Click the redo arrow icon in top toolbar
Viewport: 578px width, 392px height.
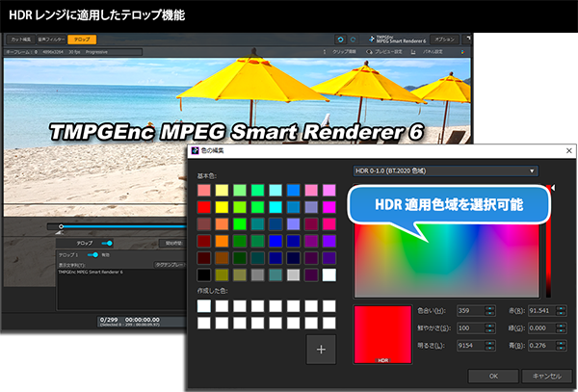pyautogui.click(x=353, y=39)
